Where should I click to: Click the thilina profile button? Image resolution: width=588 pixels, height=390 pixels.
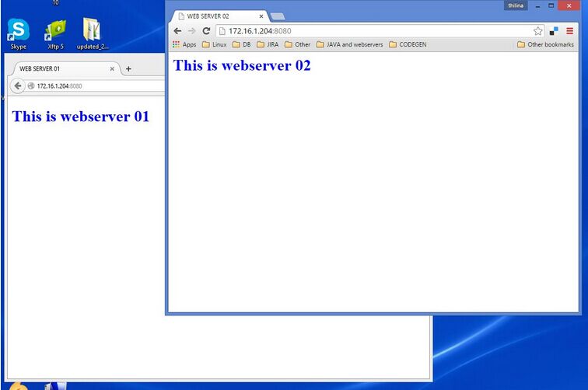pos(516,5)
